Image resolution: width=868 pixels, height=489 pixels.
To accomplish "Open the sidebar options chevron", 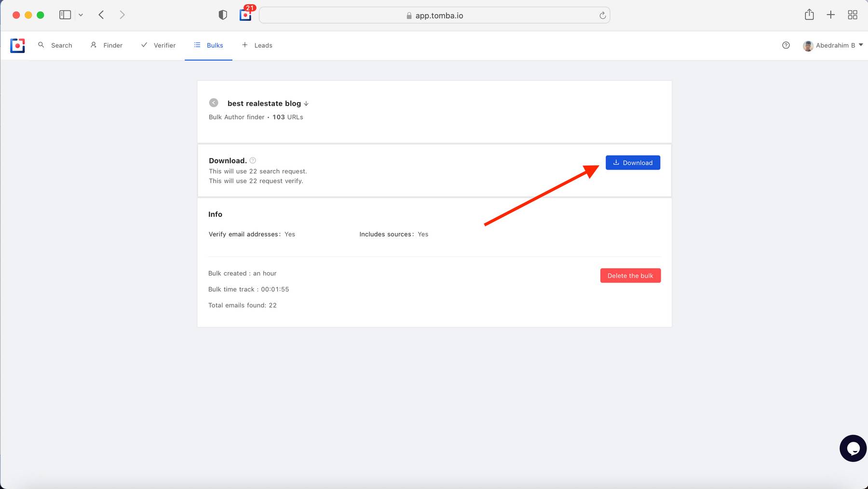I will click(x=81, y=15).
